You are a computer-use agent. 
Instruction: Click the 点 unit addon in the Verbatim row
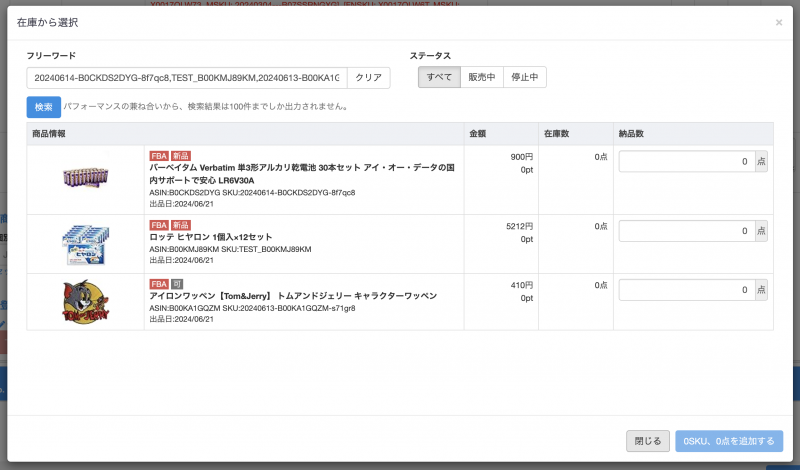pyautogui.click(x=761, y=161)
